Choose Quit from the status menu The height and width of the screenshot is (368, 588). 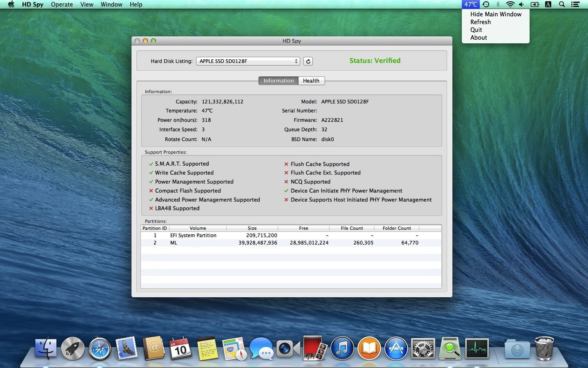click(496, 30)
